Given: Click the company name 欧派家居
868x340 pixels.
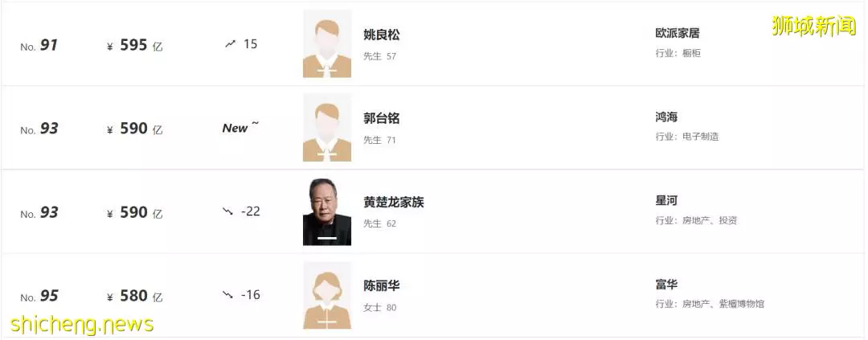Looking at the screenshot, I should (x=678, y=33).
